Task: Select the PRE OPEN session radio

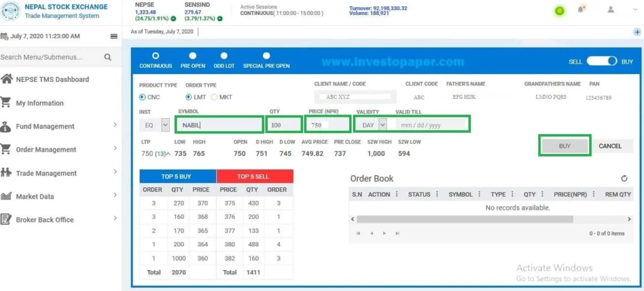Action: (192, 56)
